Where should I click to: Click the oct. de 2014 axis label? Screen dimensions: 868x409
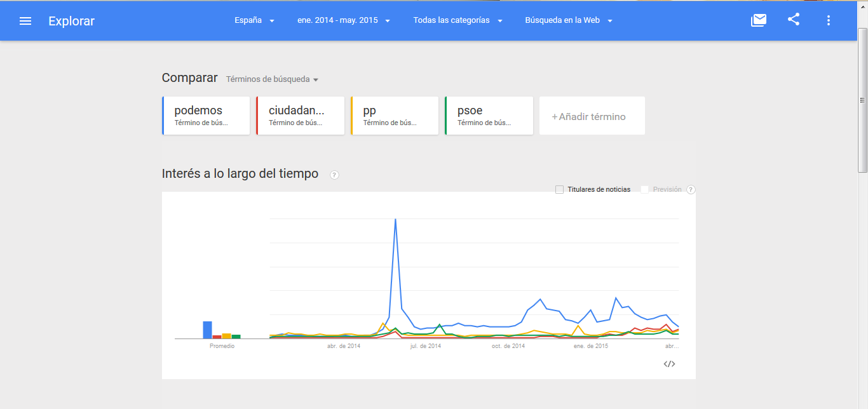tap(508, 346)
